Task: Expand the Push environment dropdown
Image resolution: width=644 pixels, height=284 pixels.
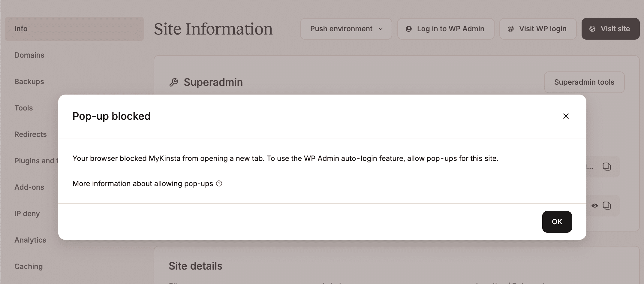Action: 346,29
